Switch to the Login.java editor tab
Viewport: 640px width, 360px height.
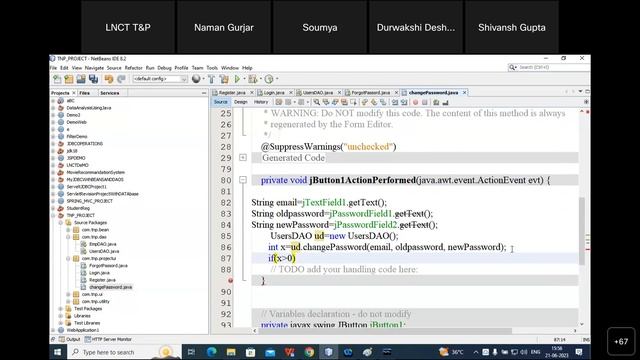coord(274,93)
